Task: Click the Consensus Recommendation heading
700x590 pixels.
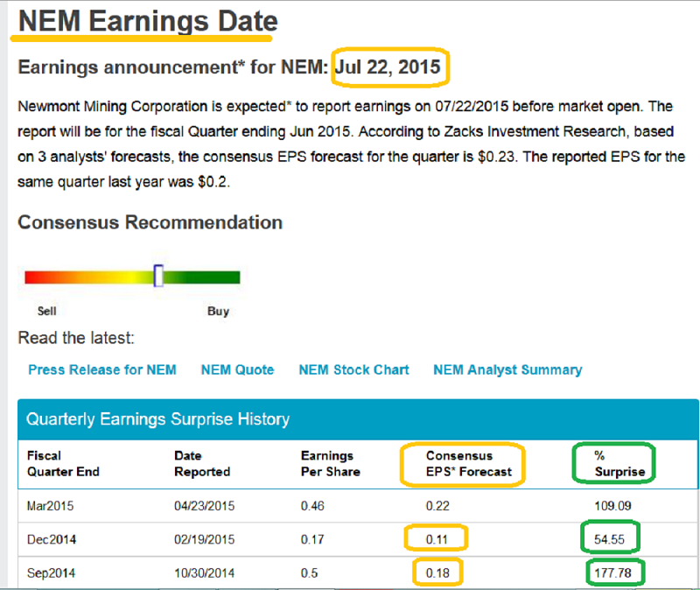Action: [150, 222]
